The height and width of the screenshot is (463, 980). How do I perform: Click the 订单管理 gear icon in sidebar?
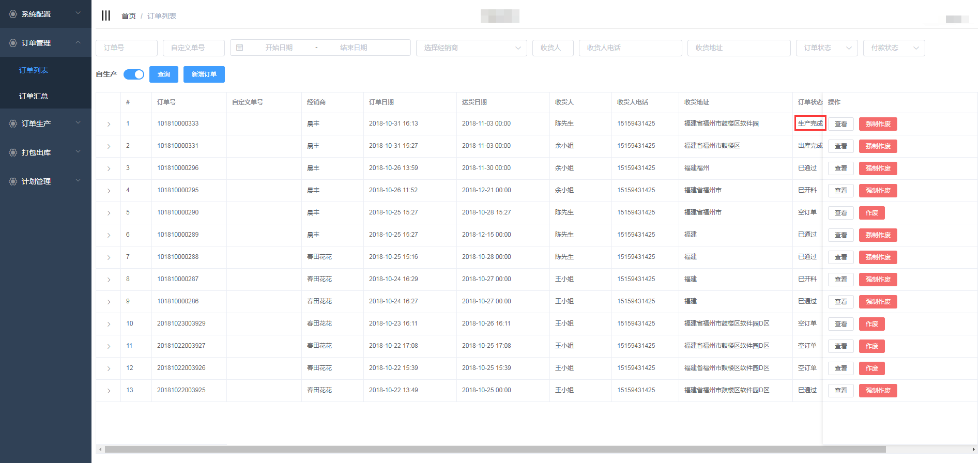click(13, 43)
